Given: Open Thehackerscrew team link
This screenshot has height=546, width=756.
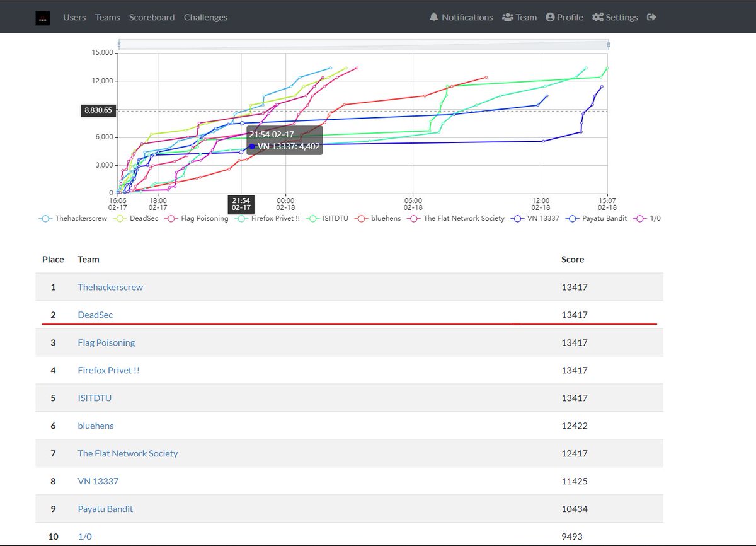Looking at the screenshot, I should pos(110,287).
